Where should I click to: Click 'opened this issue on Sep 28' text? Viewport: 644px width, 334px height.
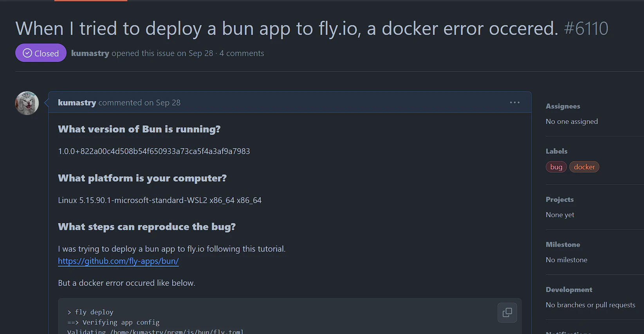162,53
